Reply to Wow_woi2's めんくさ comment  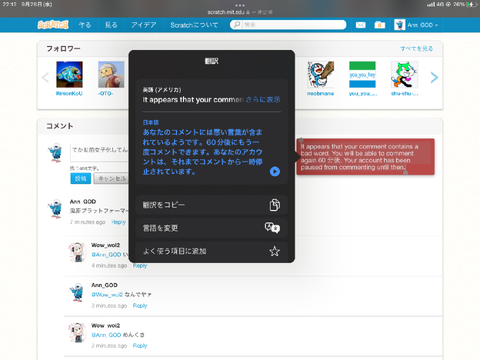point(140,346)
